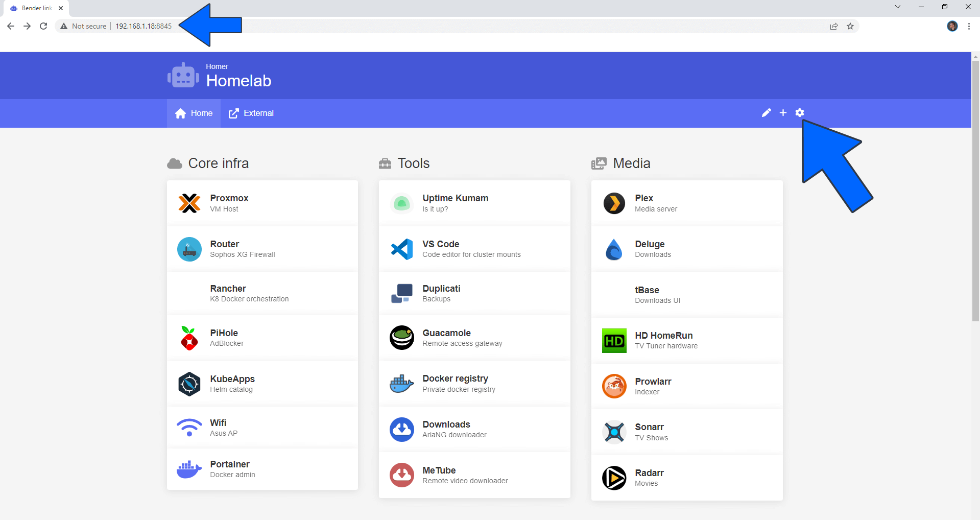Click the Not secure site info button
This screenshot has width=980, height=520.
83,26
